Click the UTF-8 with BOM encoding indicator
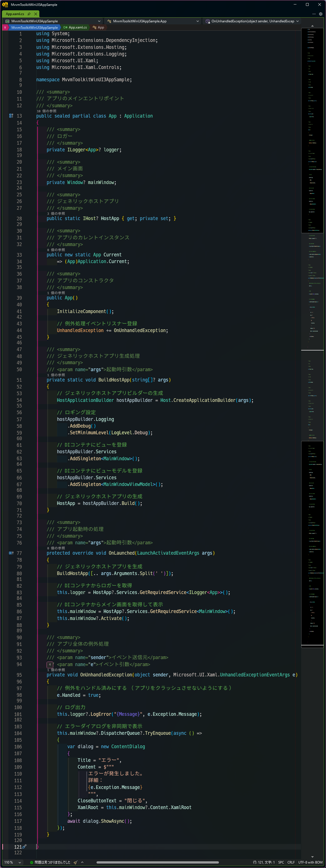Viewport: 326px width, 868px height. [310, 862]
